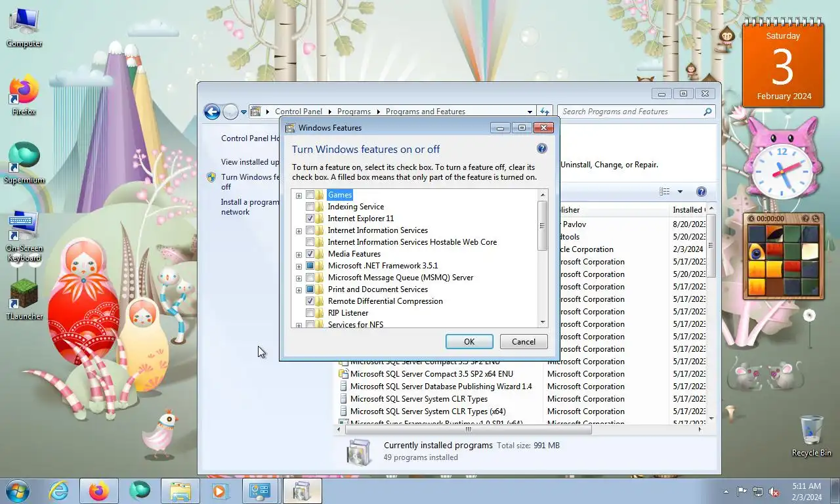The height and width of the screenshot is (504, 840).
Task: Check Microsoft Message Queue (MSMQ) Server
Action: tap(310, 278)
